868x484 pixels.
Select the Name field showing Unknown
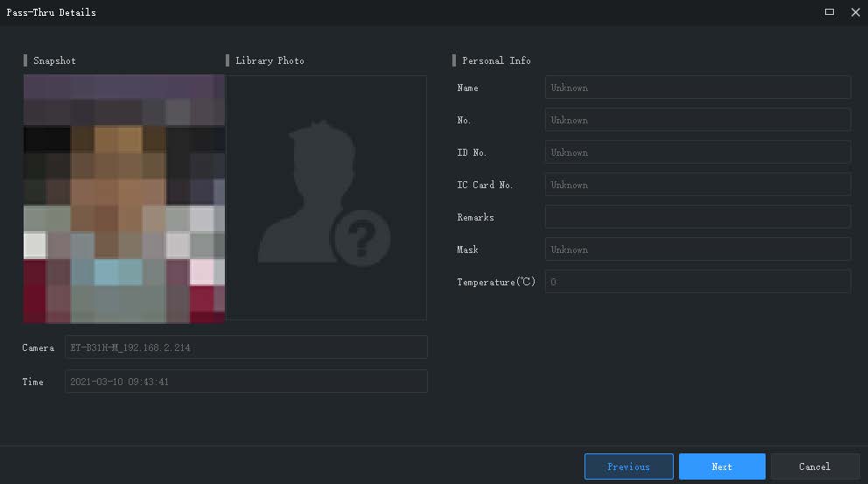tap(697, 88)
